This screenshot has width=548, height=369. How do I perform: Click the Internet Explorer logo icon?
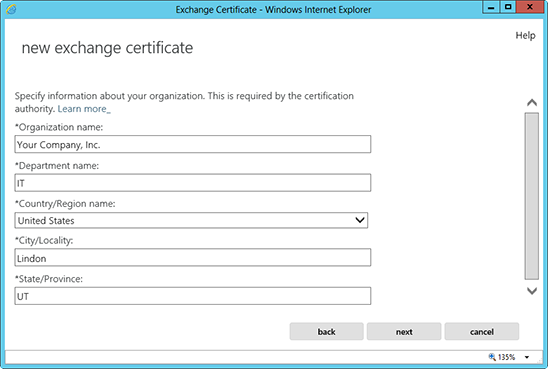coord(11,9)
